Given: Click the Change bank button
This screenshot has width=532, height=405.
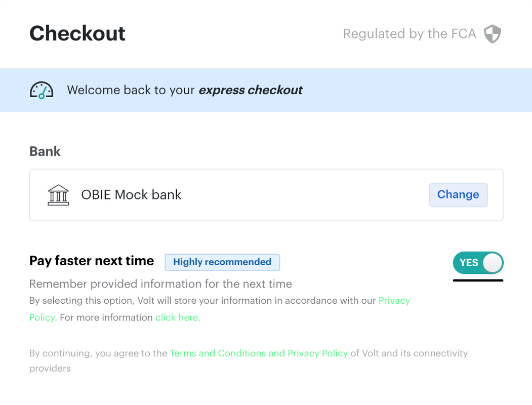Looking at the screenshot, I should [x=458, y=195].
